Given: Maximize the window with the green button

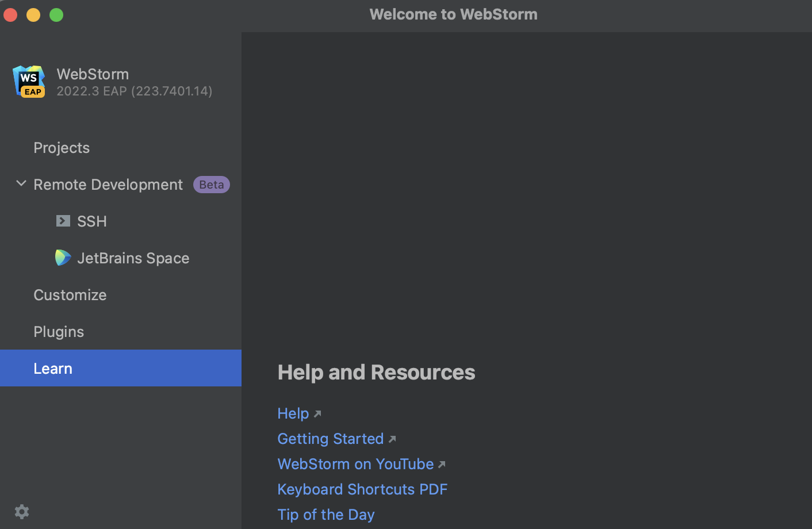Looking at the screenshot, I should (56, 15).
